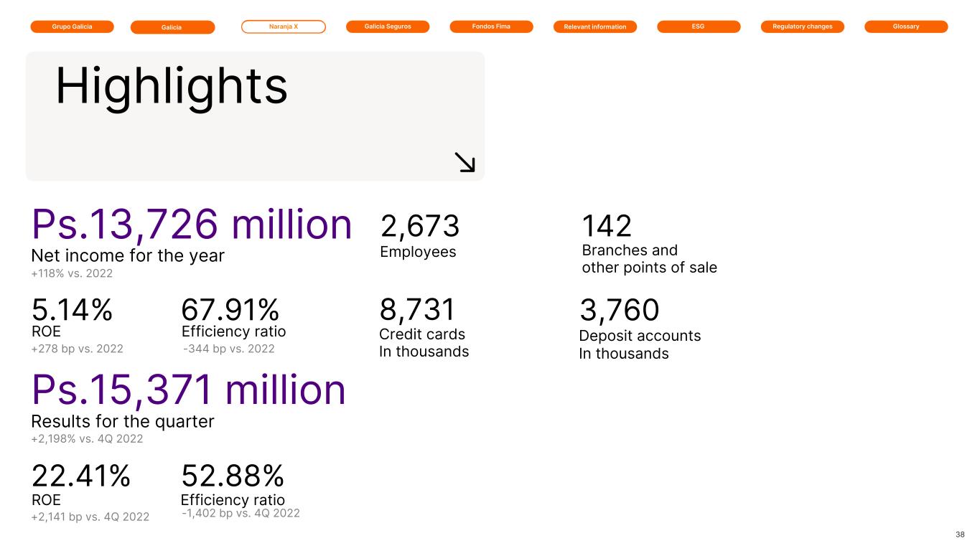The image size is (980, 551).
Task: Click the 142 Branches figure
Action: pyautogui.click(x=607, y=227)
